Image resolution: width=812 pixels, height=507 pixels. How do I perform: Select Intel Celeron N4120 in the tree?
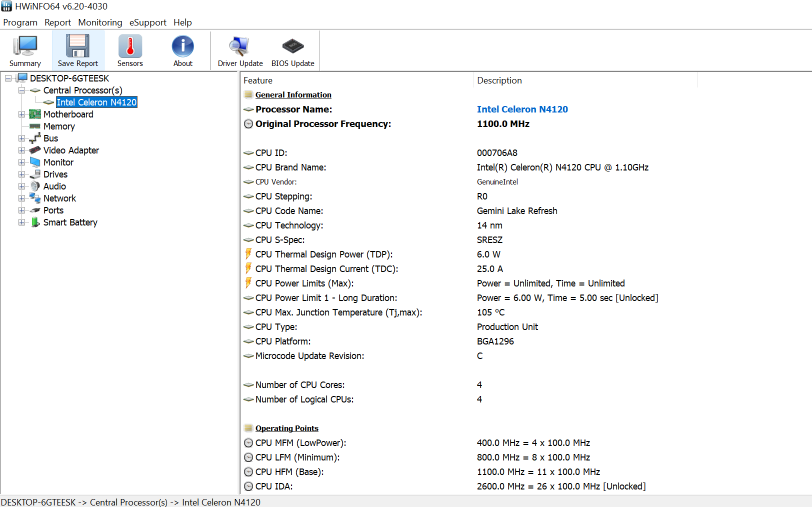pos(96,102)
